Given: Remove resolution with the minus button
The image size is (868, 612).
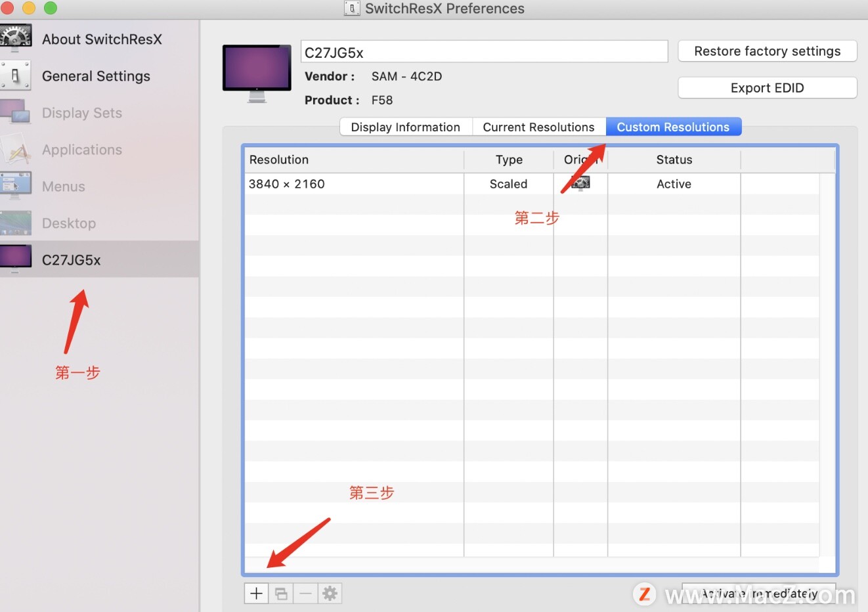Looking at the screenshot, I should 305,594.
